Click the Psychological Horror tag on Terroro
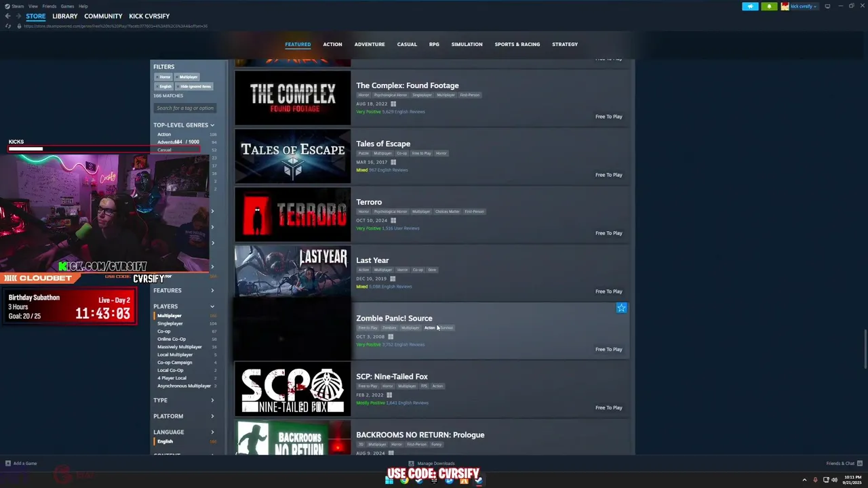 [x=391, y=211]
